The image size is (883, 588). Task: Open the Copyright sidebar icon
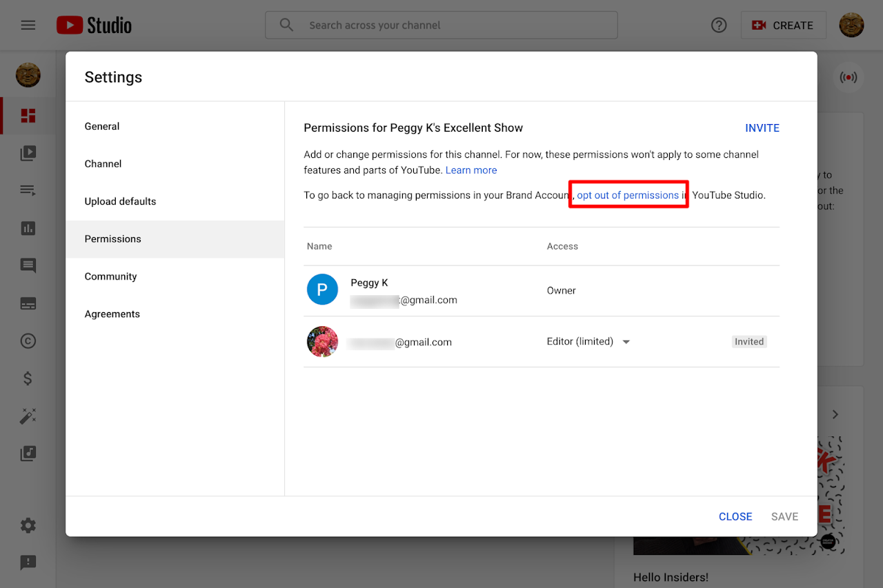(28, 341)
